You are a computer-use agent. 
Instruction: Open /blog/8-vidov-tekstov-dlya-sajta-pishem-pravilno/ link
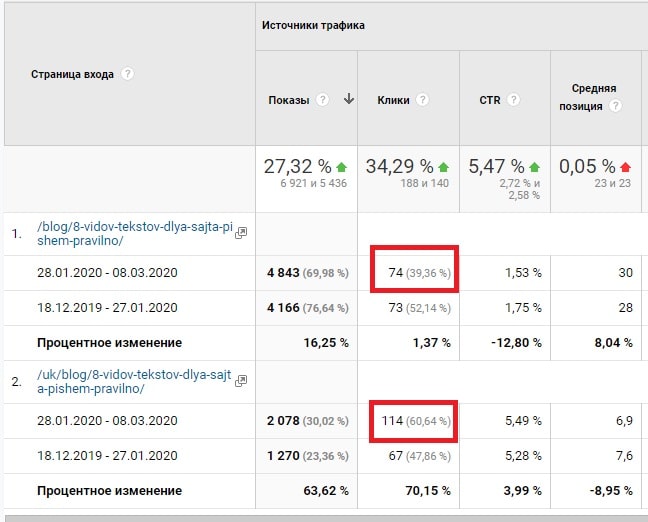coord(135,234)
